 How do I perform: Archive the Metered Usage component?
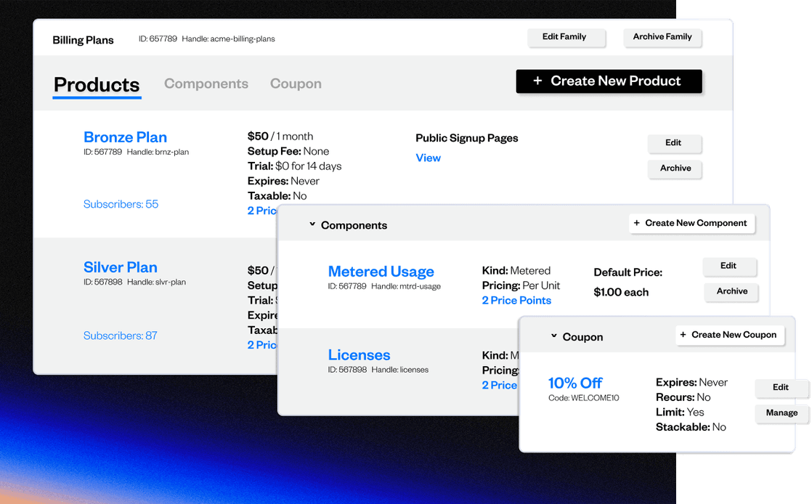coord(731,292)
